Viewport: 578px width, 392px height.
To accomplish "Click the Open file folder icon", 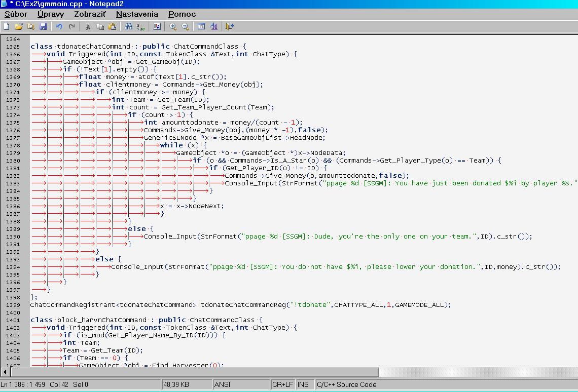I will (x=19, y=26).
